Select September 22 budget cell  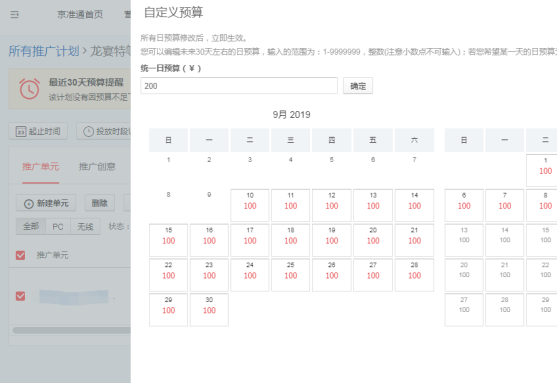pos(168,275)
